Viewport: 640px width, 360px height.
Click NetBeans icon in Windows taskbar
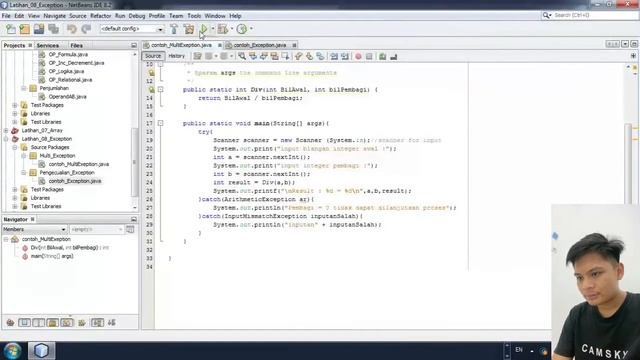pyautogui.click(x=41, y=351)
